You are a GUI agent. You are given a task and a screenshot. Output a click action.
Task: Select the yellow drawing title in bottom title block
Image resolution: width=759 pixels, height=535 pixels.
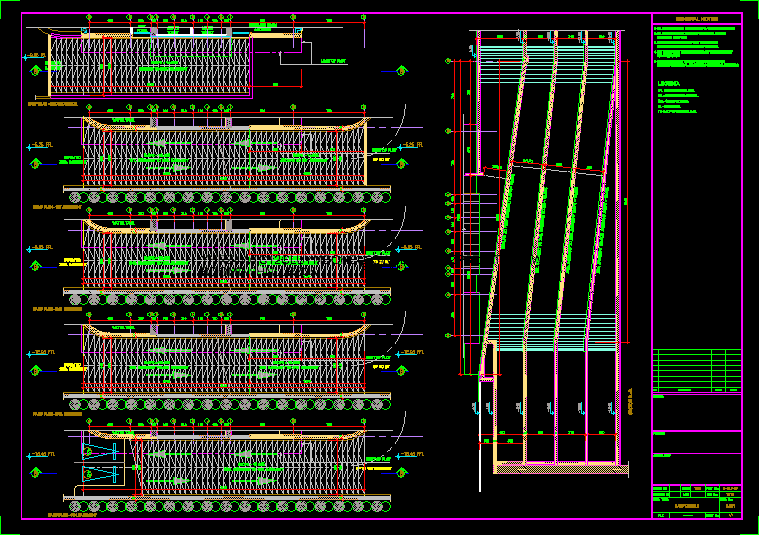pyautogui.click(x=687, y=506)
